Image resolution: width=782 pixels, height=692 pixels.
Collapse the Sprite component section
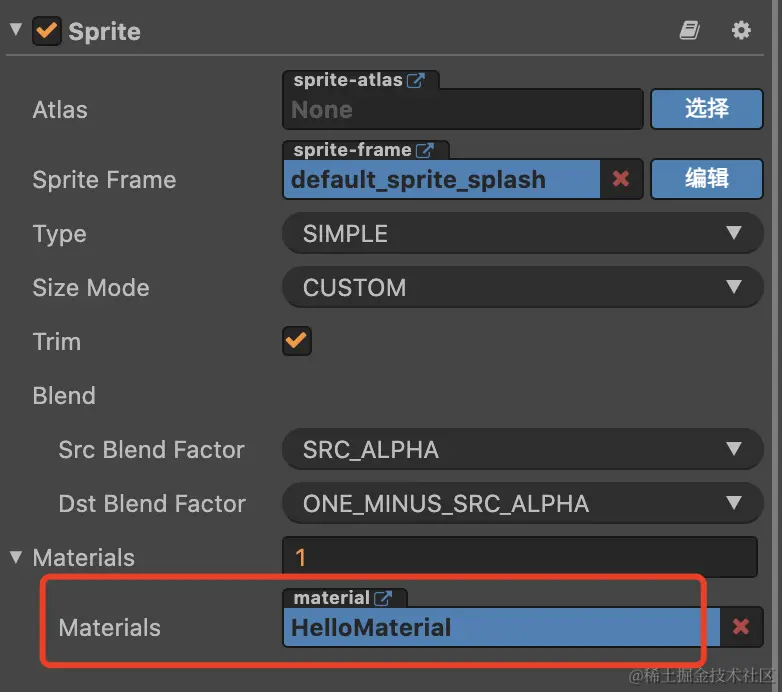pos(15,31)
